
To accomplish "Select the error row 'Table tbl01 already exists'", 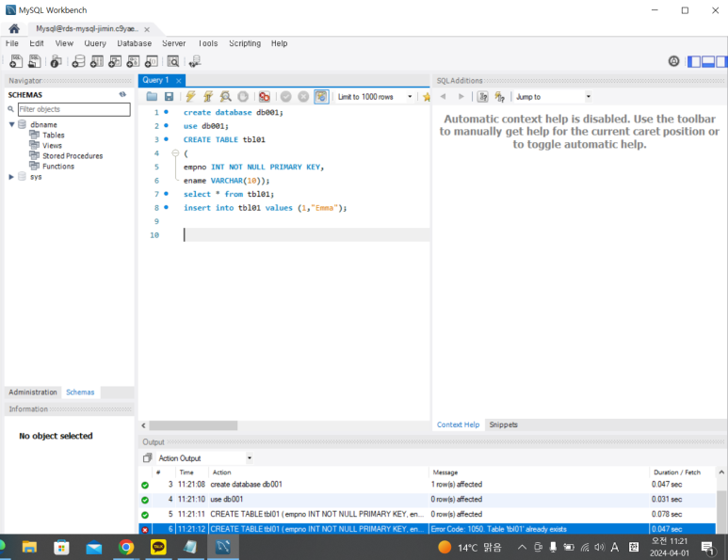I will [x=428, y=529].
